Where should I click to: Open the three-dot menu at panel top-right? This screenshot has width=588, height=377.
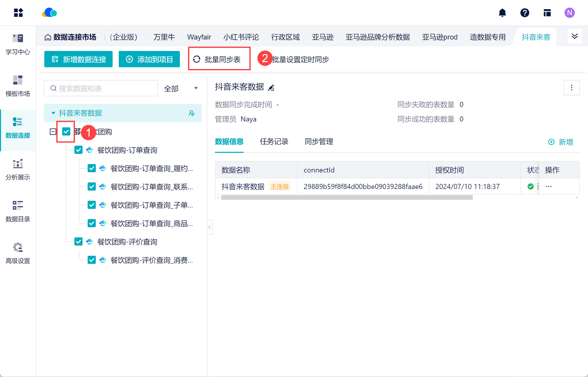coord(571,88)
